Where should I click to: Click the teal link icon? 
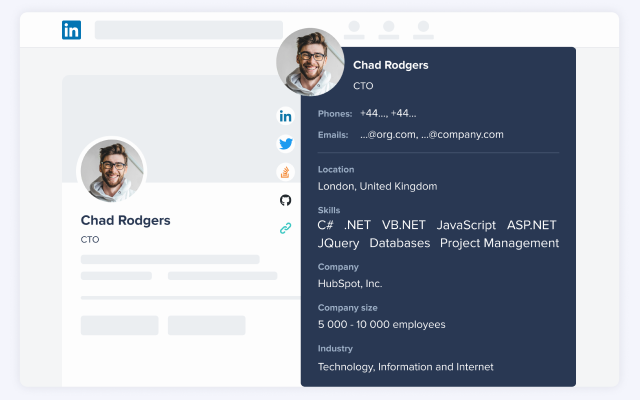coord(286,228)
